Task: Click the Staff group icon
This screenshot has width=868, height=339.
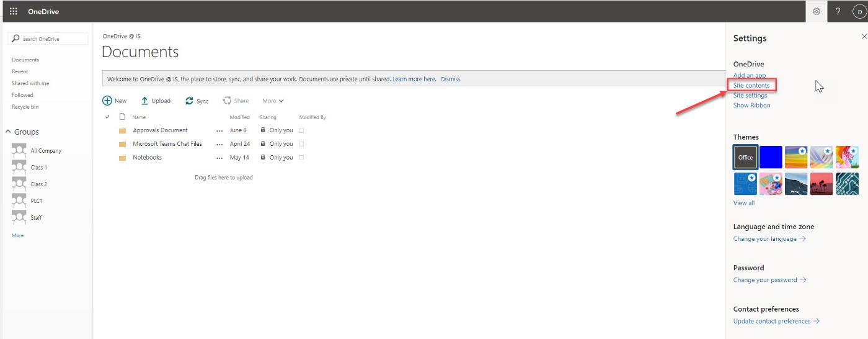Action: click(19, 217)
